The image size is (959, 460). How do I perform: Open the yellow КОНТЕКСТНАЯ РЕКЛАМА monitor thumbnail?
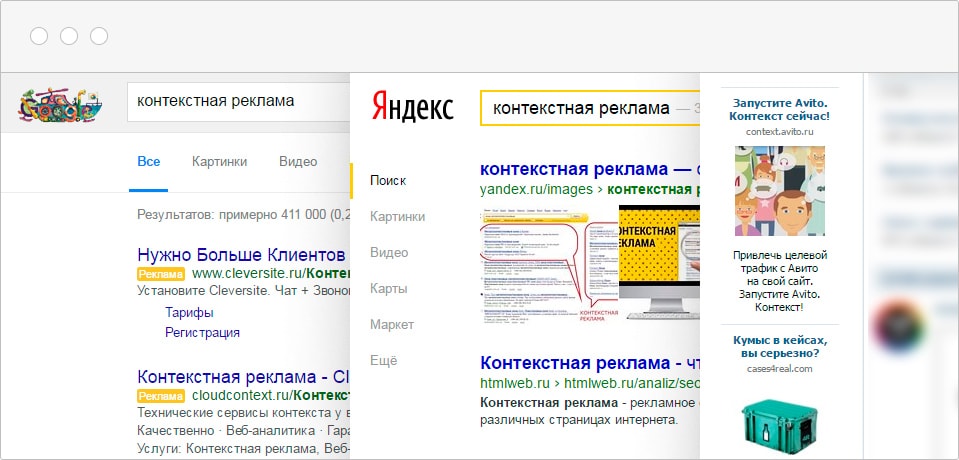point(659,262)
